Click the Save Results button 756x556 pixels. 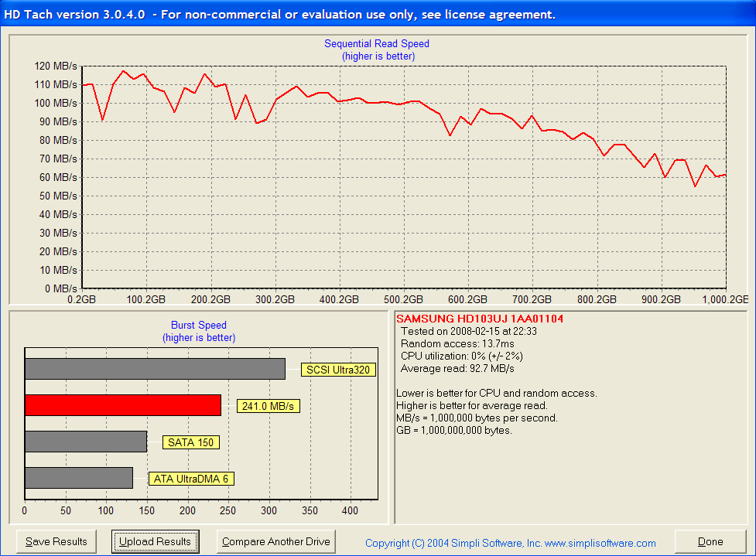click(56, 541)
